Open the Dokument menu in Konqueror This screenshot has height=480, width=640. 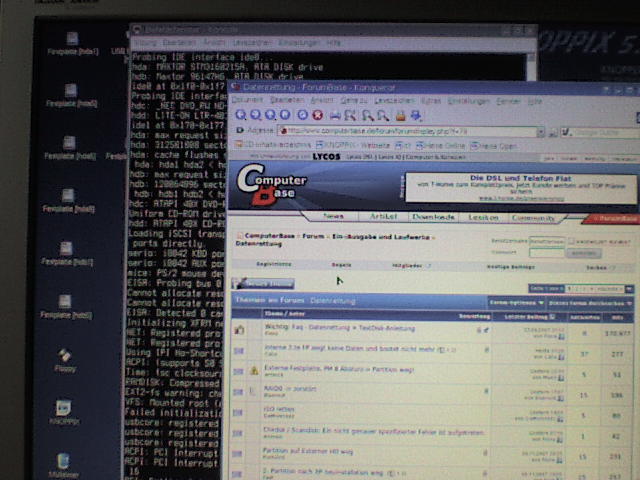pos(247,100)
